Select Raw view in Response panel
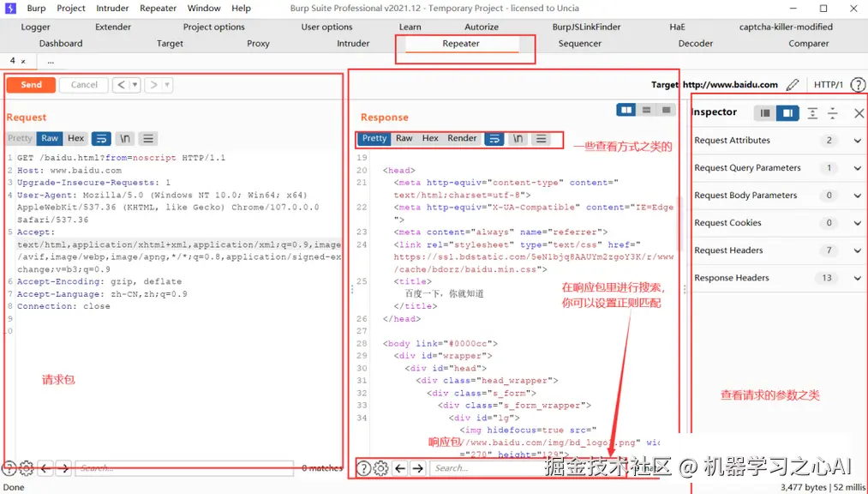The height and width of the screenshot is (494, 868). point(404,138)
